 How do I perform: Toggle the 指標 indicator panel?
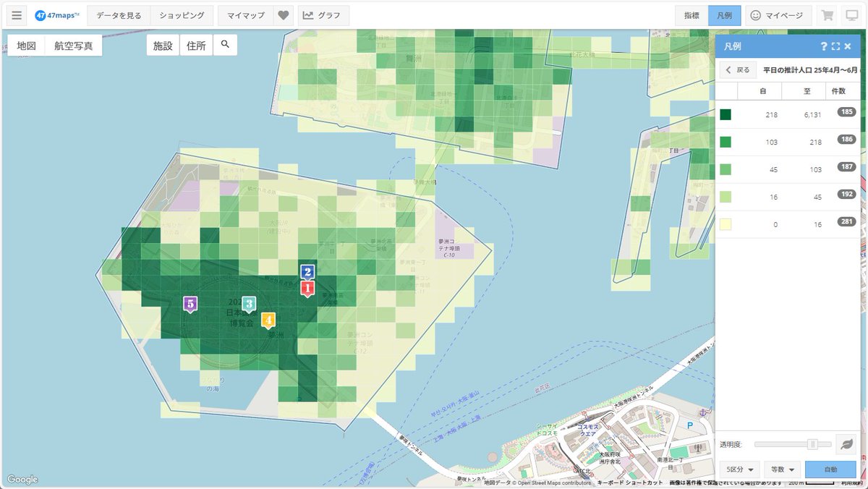pos(692,15)
